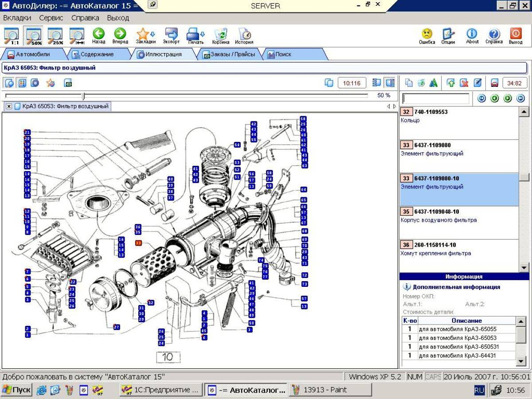532x399 pixels.
Task: Select row для автомобиля КрАЗ-65055
Action: tap(459, 329)
